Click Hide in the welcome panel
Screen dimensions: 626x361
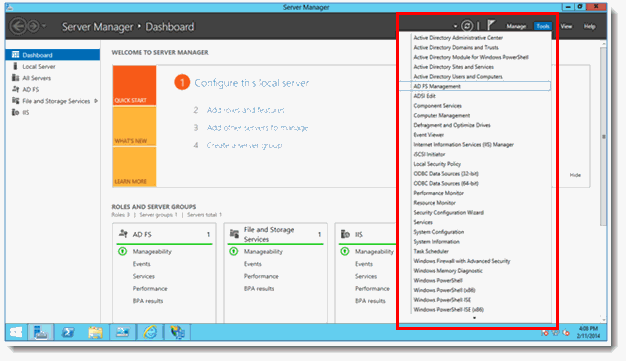click(575, 175)
